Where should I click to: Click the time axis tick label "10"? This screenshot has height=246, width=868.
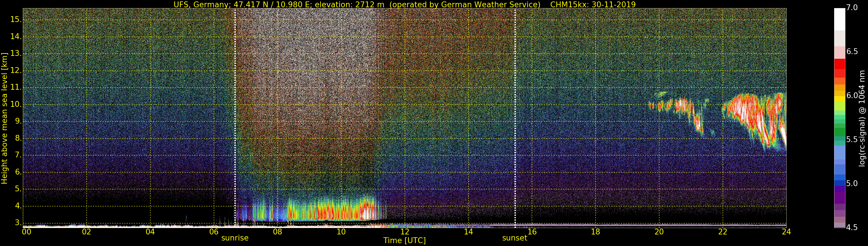click(x=341, y=232)
